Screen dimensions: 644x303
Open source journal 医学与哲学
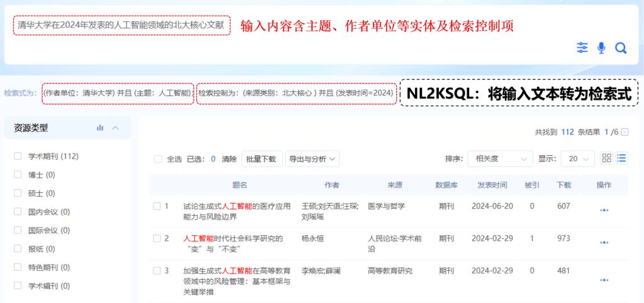coord(387,206)
